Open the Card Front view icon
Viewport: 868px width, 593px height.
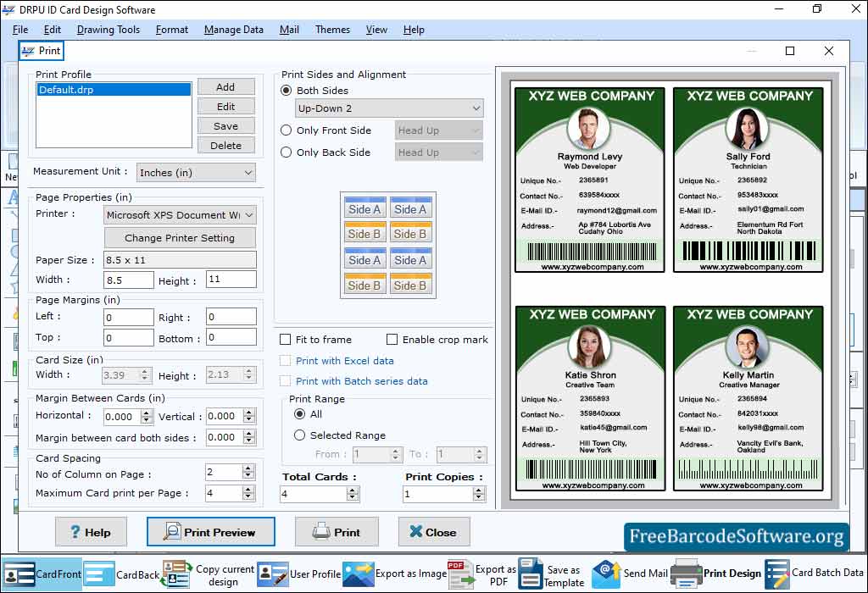point(19,574)
